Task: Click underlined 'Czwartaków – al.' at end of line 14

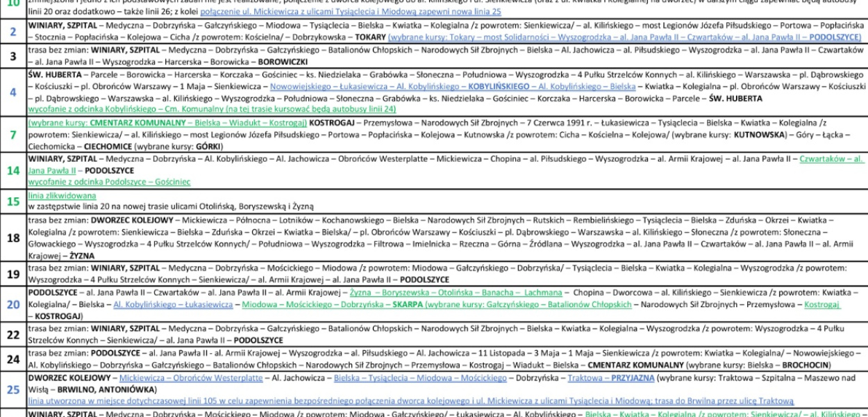Action: click(832, 159)
